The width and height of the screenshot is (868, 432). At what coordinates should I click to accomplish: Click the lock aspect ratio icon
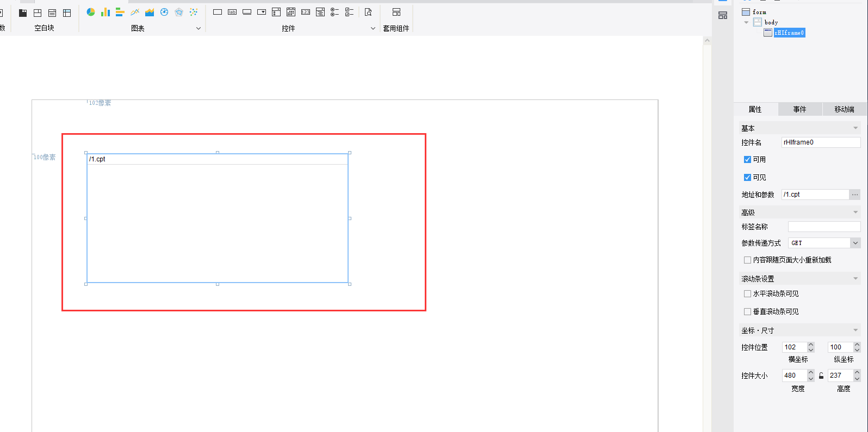(821, 375)
